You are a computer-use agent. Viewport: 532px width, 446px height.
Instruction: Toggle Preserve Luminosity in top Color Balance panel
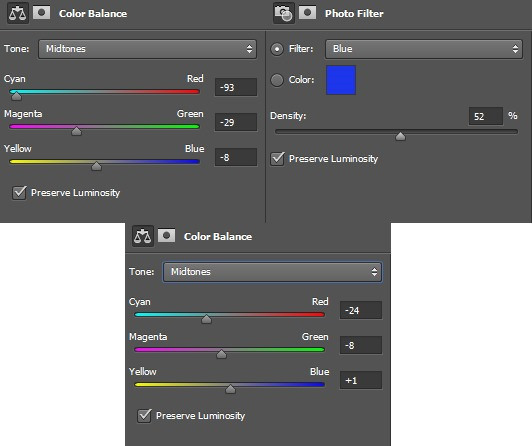tap(19, 193)
